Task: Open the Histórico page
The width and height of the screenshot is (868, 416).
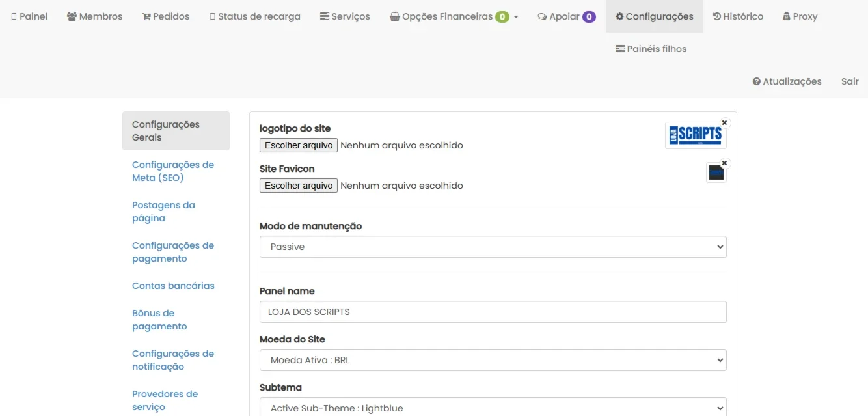Action: [738, 16]
